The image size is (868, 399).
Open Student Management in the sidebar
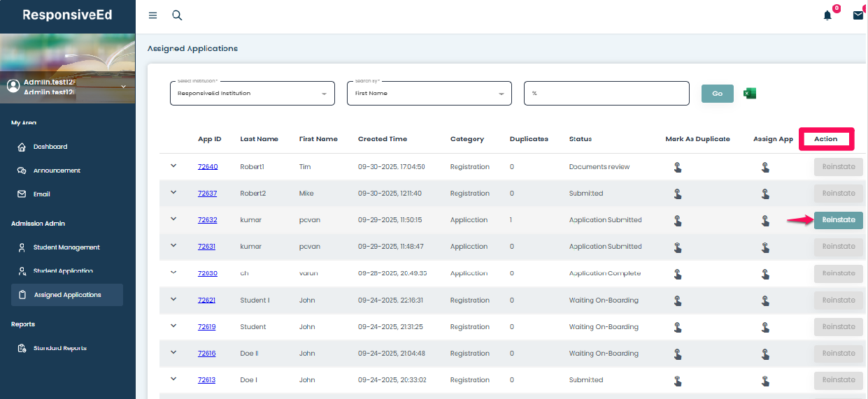pos(66,247)
